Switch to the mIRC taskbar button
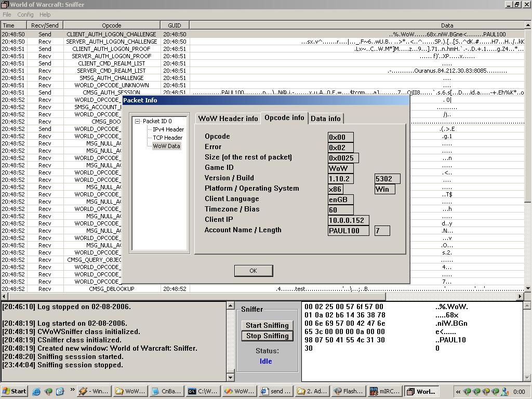 click(386, 391)
